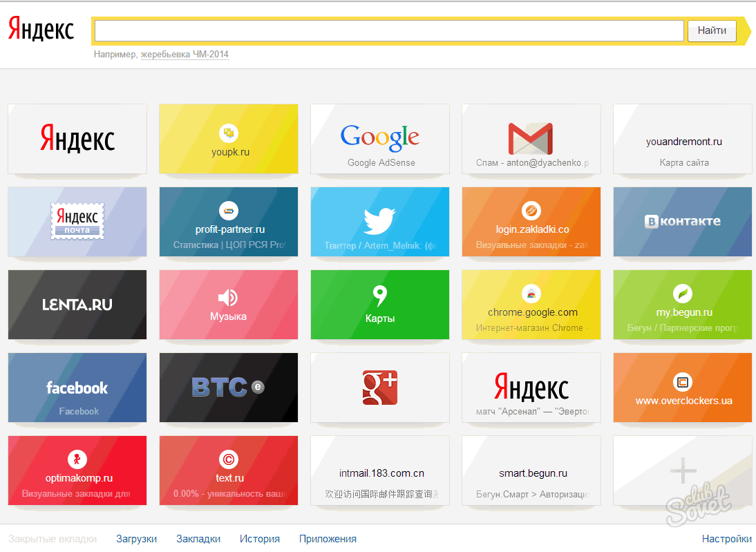Open the Яндекс Почта stamp tile
The height and width of the screenshot is (552, 756).
[x=77, y=222]
